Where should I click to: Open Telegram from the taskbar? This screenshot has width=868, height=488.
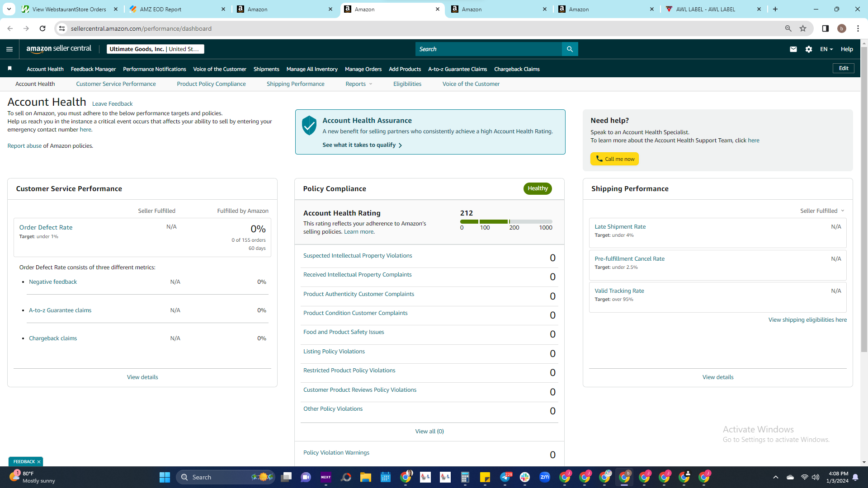[505, 477]
